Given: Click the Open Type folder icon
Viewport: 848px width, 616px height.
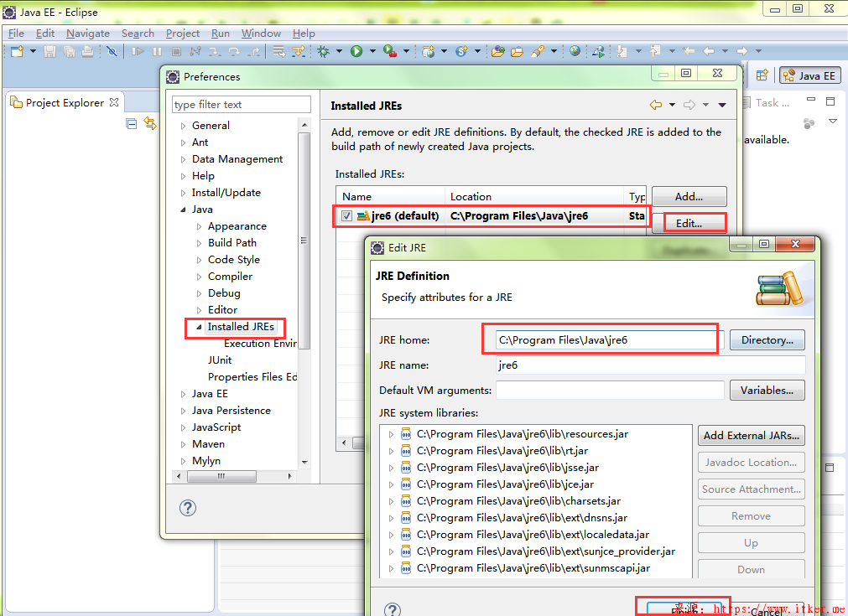Looking at the screenshot, I should (x=498, y=51).
